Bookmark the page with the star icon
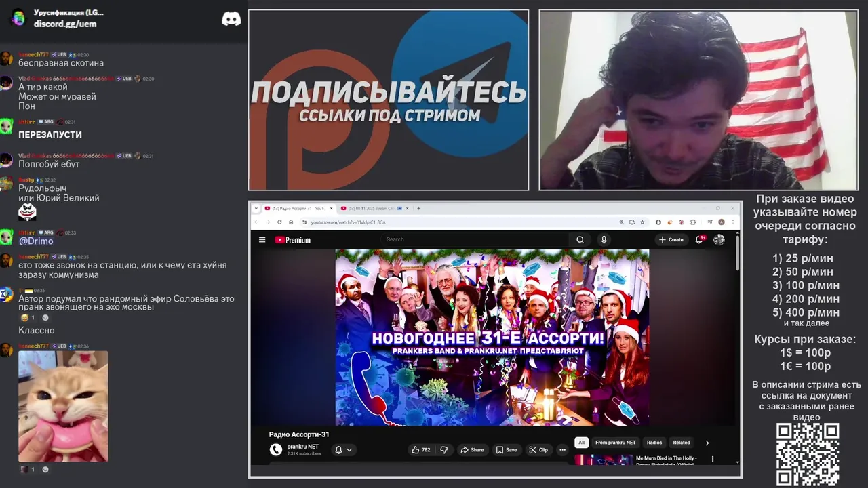Image resolution: width=868 pixels, height=488 pixels. (642, 222)
